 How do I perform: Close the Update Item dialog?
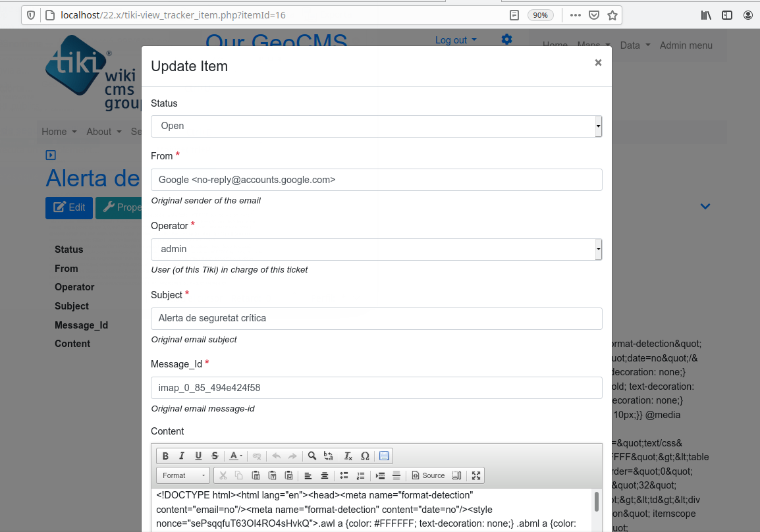click(598, 63)
